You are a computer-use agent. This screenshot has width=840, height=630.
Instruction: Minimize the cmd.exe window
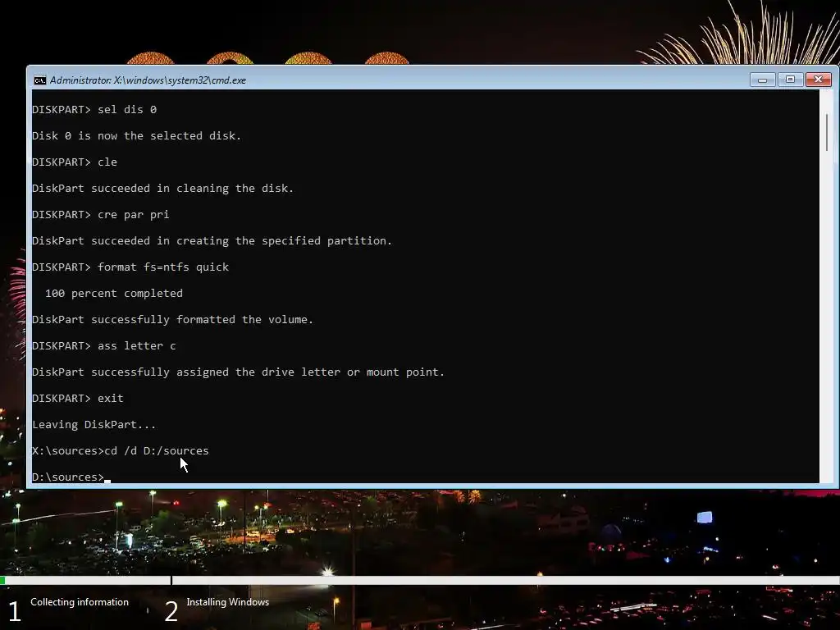click(762, 80)
